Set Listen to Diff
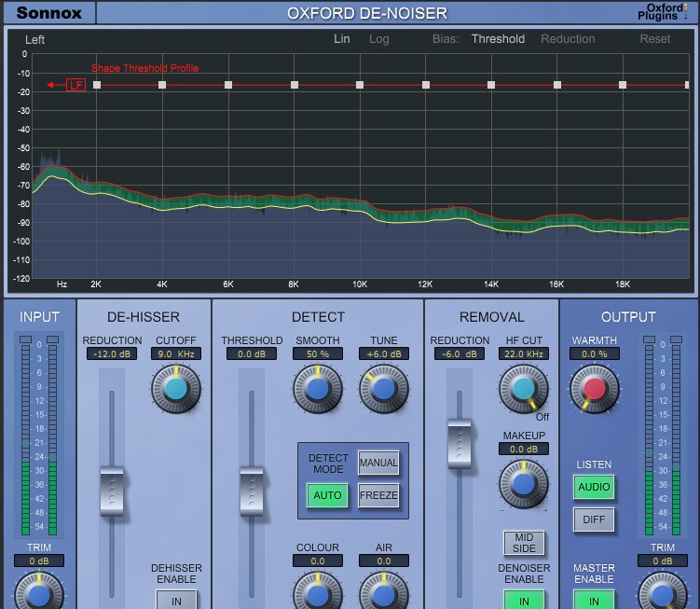This screenshot has width=700, height=609. coord(594,519)
